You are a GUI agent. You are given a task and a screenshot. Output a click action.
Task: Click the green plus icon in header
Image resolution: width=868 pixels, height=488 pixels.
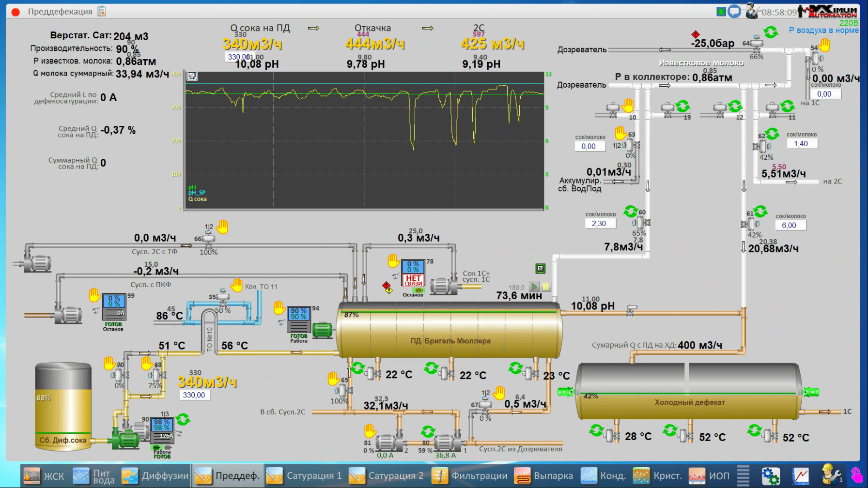(x=721, y=11)
